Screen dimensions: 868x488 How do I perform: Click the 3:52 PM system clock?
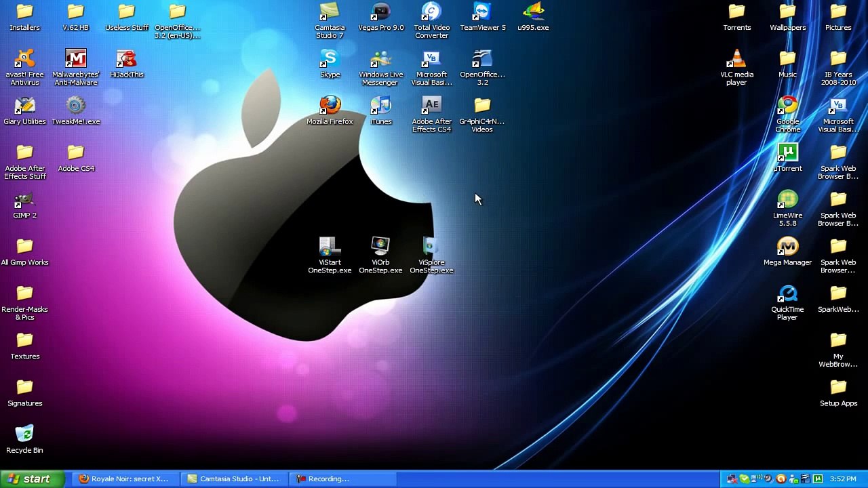(843, 479)
